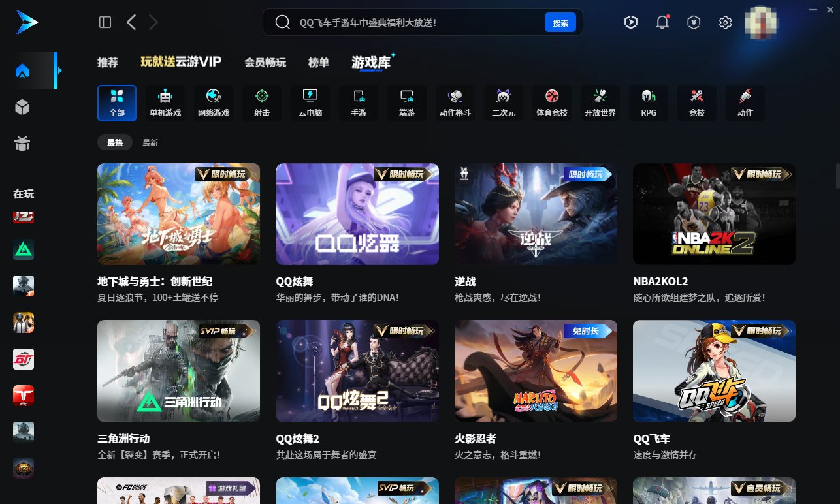Choose the 射击 category
The image size is (840, 504).
(x=262, y=103)
